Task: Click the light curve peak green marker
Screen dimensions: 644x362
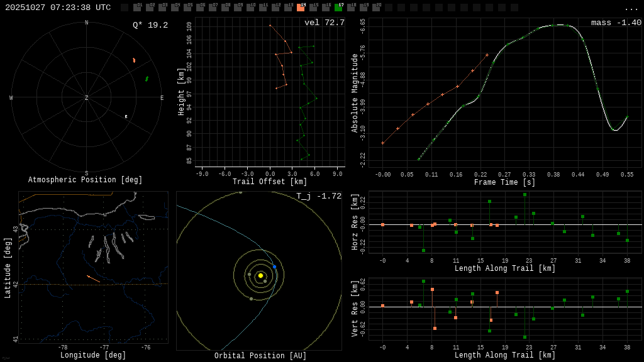Action: (553, 25)
